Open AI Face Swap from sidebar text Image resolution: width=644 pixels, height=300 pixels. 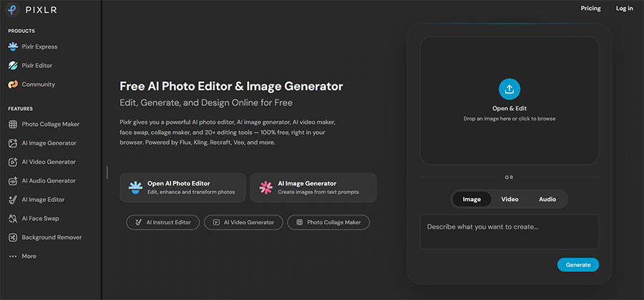click(40, 218)
